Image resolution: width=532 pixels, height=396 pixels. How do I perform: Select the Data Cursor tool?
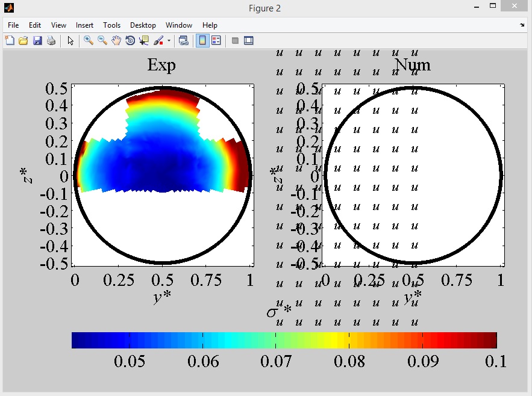pos(144,41)
